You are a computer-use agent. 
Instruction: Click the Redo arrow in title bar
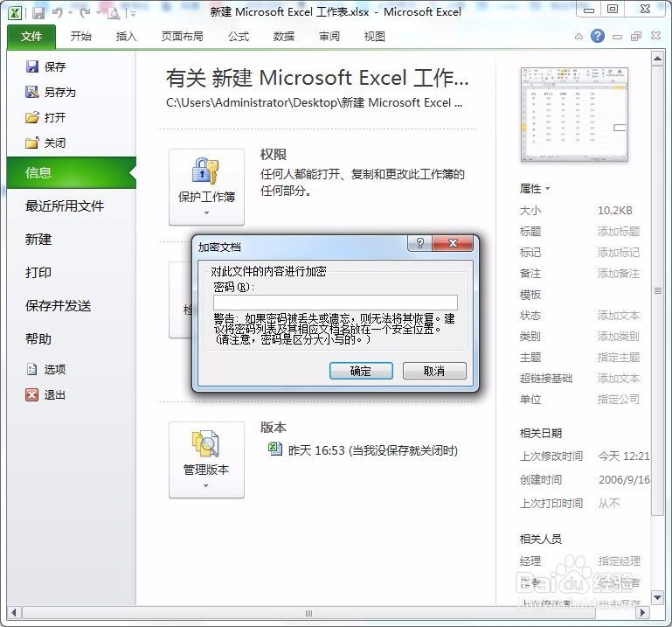click(85, 13)
